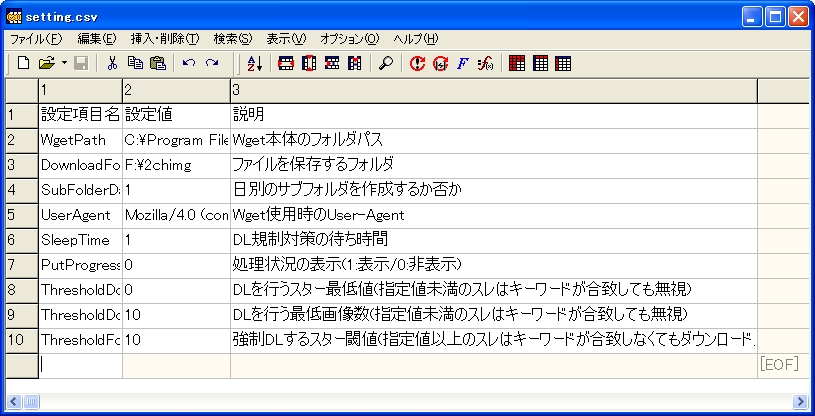Select column header 2

(176, 91)
